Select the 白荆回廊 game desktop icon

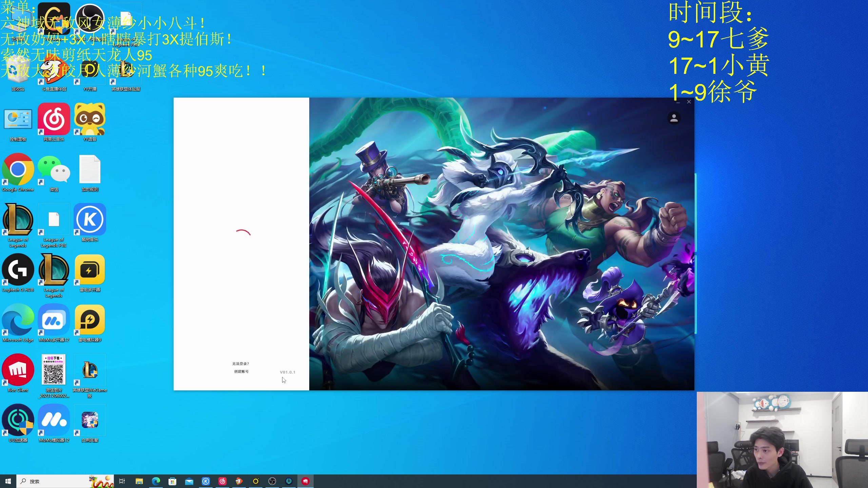pyautogui.click(x=90, y=424)
